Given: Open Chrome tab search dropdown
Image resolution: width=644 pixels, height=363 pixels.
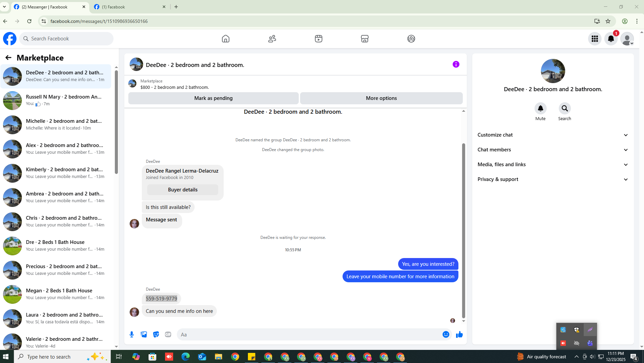Looking at the screenshot, I should pyautogui.click(x=4, y=7).
